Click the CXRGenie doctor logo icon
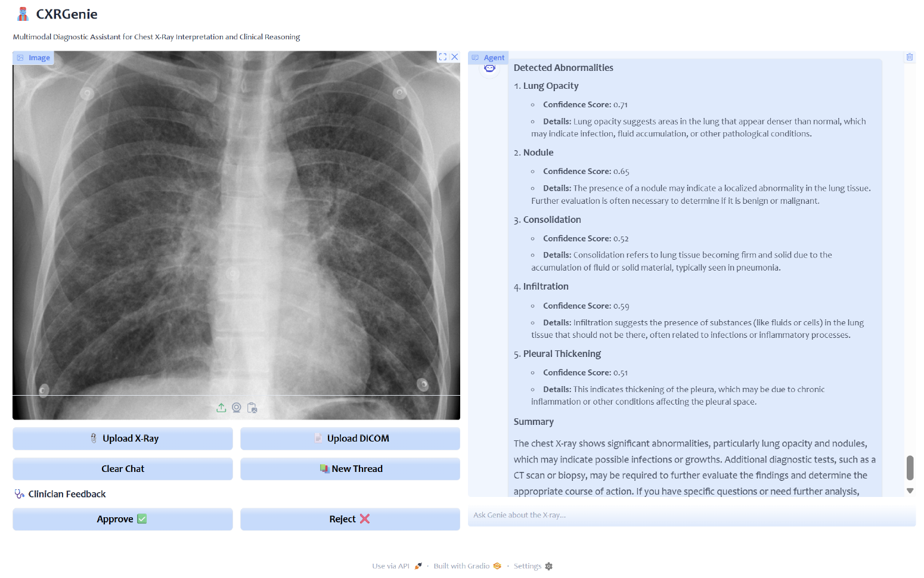924x578 pixels. [23, 14]
